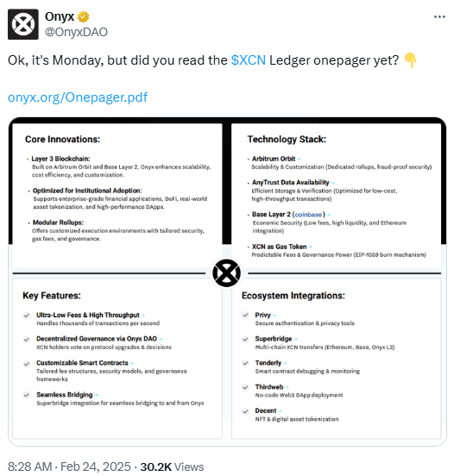Viewport: 454px width, 476px height.
Task: Click the gold verified badge next to Onyx
Action: 83,16
